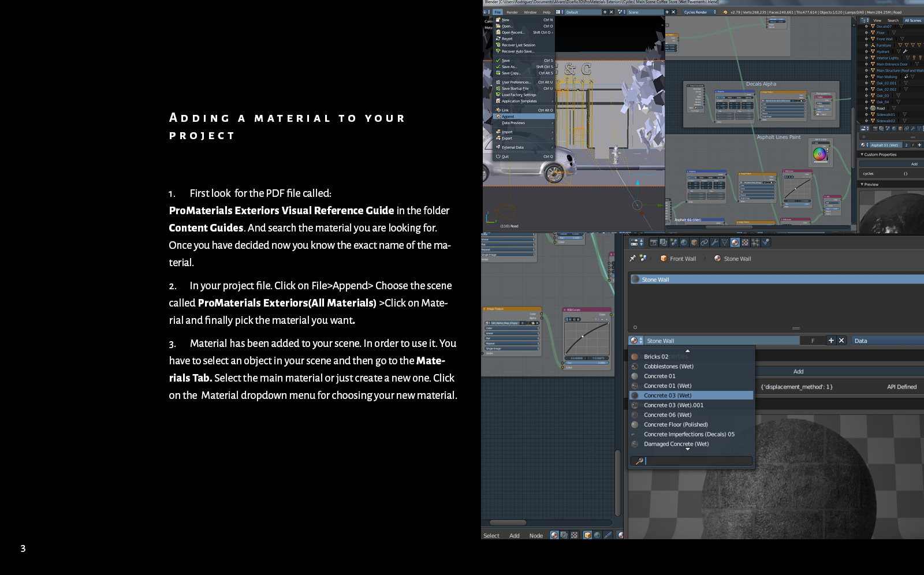Screen dimensions: 924x575
Task: Choose Save As from the File menu
Action: pyautogui.click(x=524, y=66)
